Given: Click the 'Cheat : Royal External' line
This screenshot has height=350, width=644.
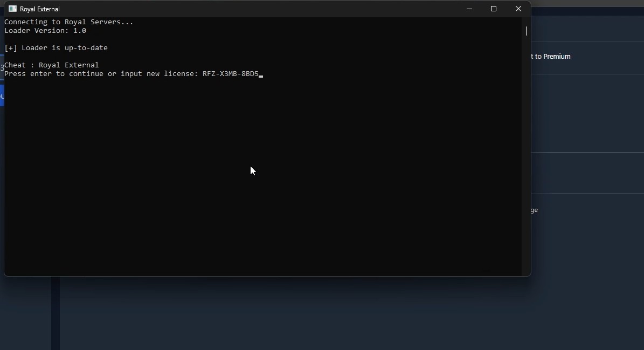Looking at the screenshot, I should pyautogui.click(x=51, y=65).
